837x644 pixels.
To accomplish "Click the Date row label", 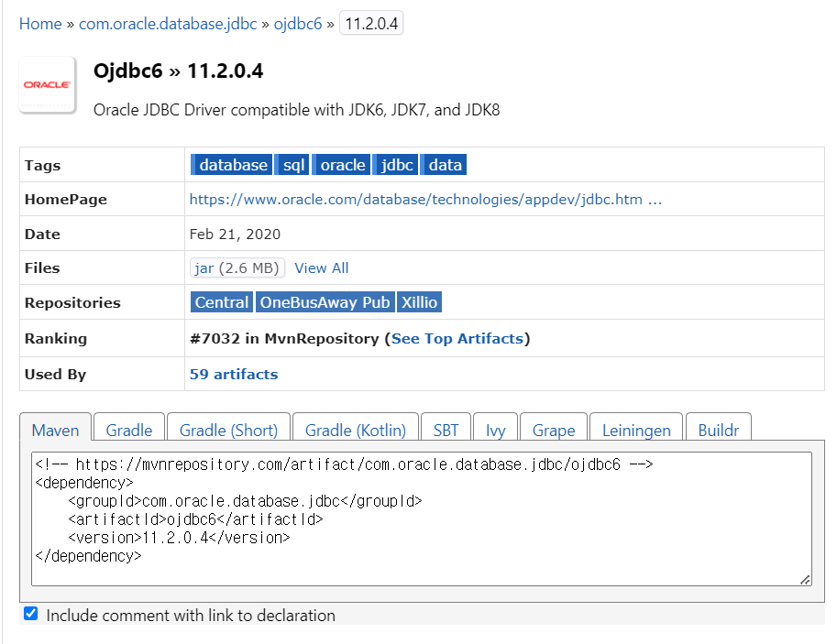I will (42, 235).
